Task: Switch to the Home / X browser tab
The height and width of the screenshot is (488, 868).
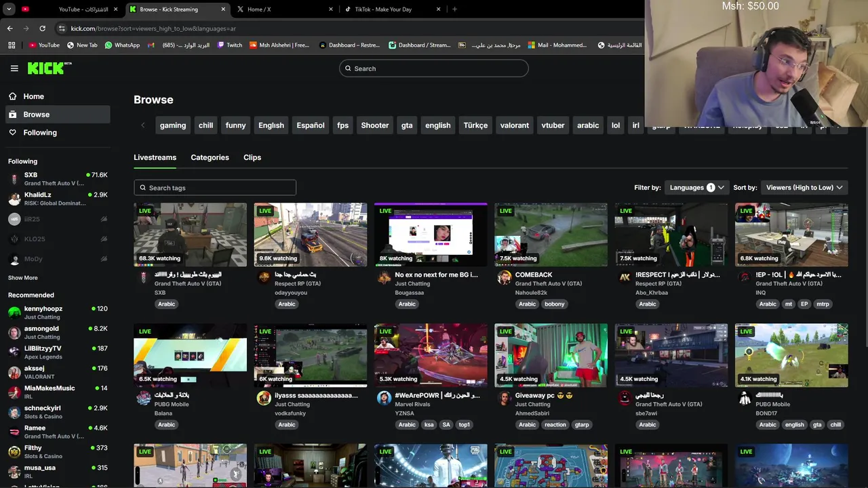Action: click(x=285, y=9)
